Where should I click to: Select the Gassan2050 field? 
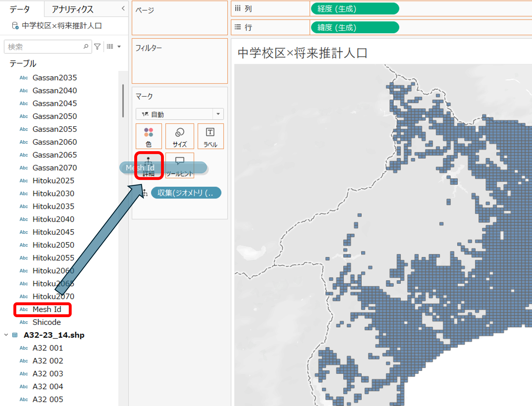[x=55, y=116]
